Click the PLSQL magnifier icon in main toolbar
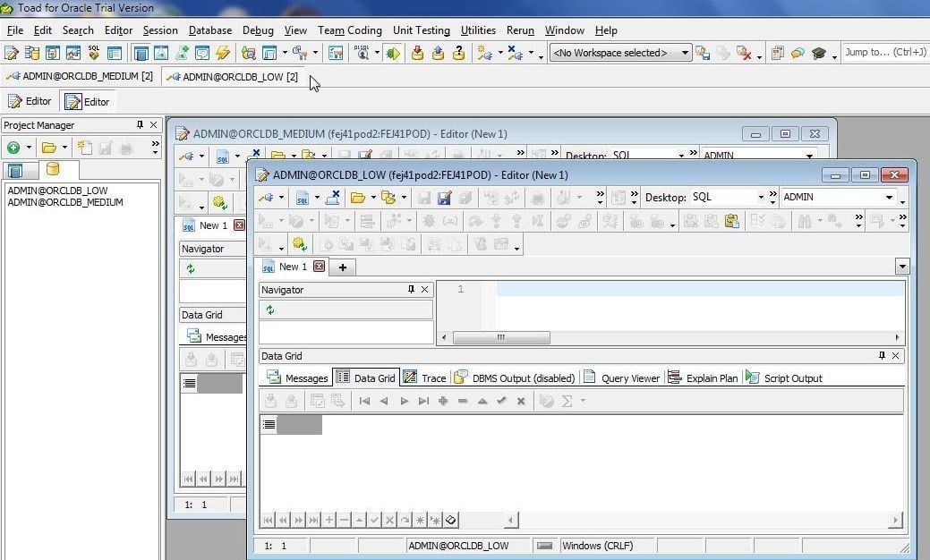 click(362, 53)
